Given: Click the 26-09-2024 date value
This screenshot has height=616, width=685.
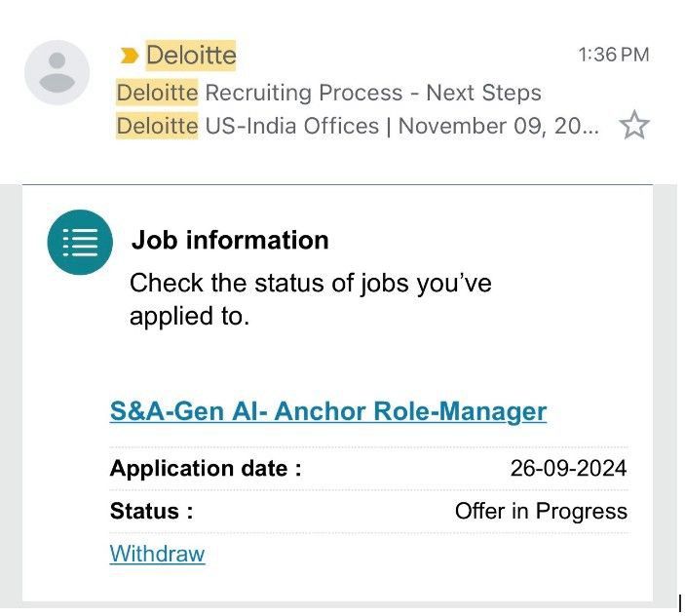Looking at the screenshot, I should tap(568, 468).
